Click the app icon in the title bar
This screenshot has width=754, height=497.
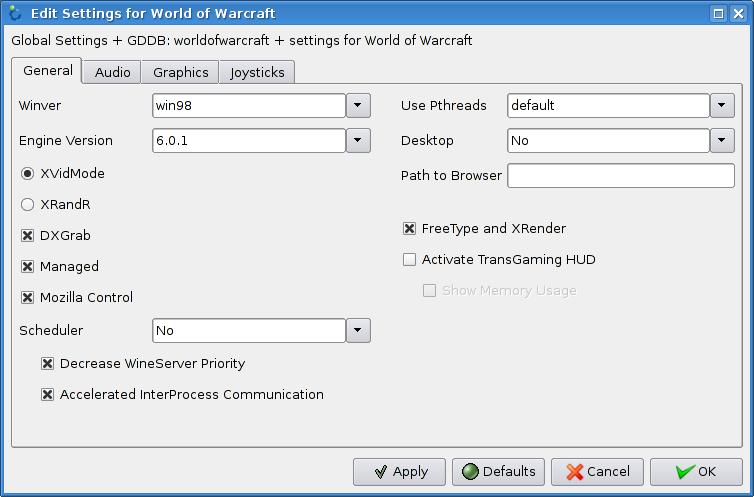click(14, 13)
